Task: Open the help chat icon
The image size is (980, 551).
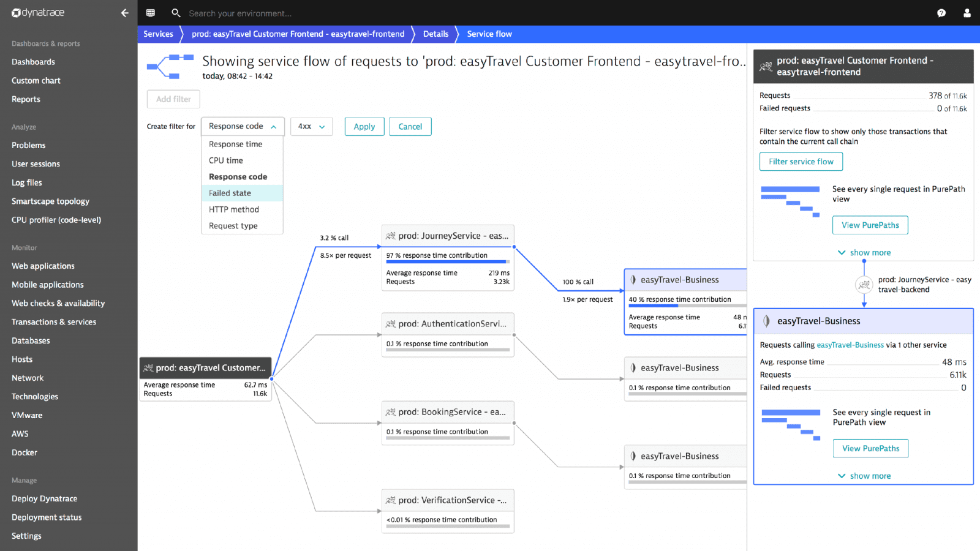Action: coord(941,13)
